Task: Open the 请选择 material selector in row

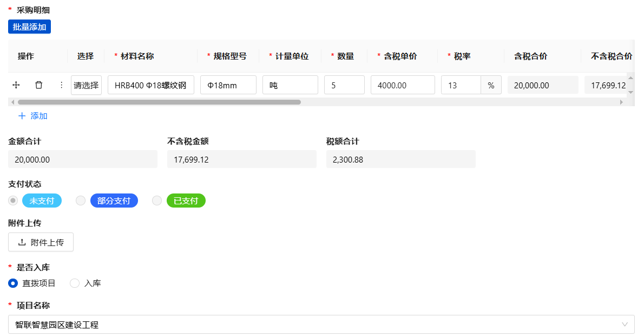Action: point(86,85)
